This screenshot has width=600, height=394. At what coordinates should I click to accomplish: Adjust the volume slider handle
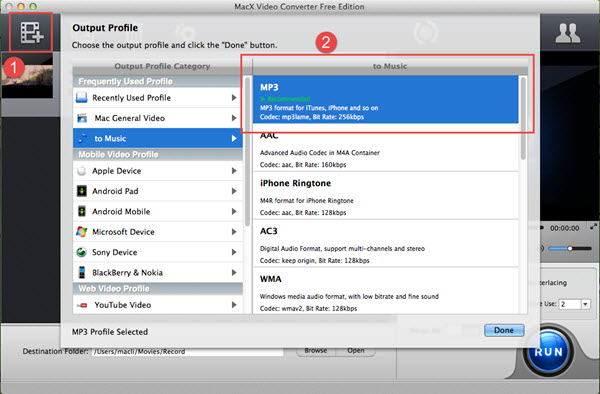point(570,249)
